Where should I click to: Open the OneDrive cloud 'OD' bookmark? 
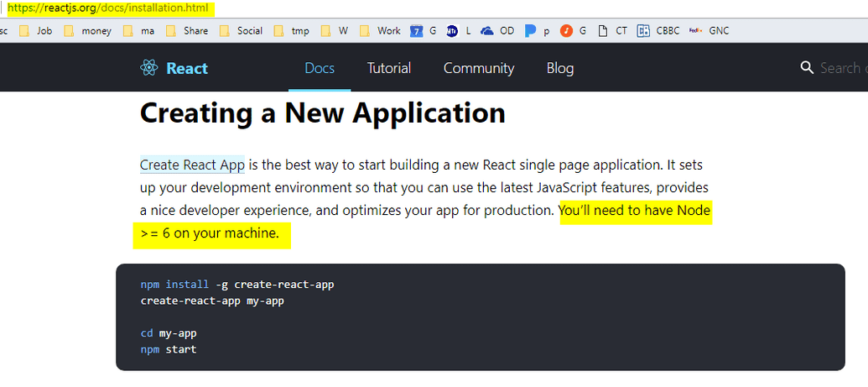487,31
